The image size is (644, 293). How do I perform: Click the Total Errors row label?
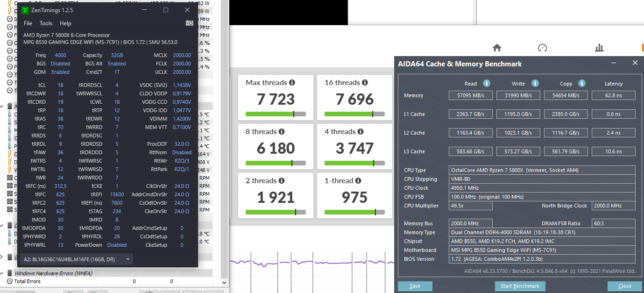point(28,281)
